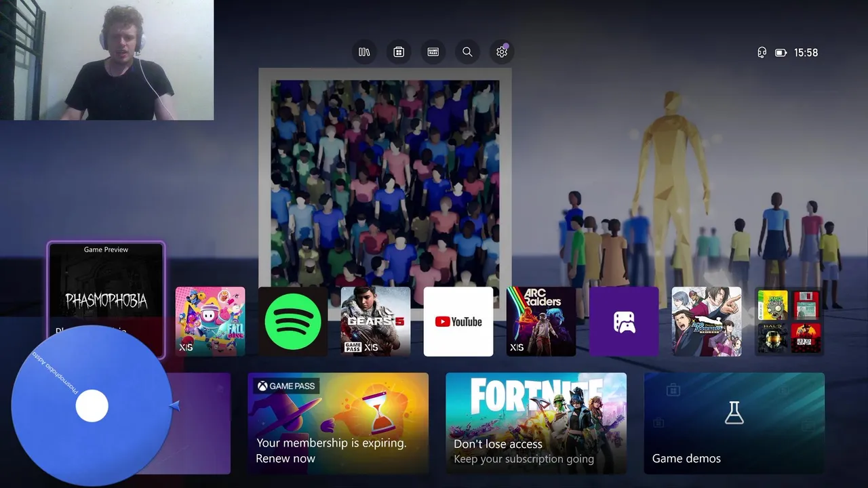
Task: Open the Search magnifier icon
Action: point(467,52)
